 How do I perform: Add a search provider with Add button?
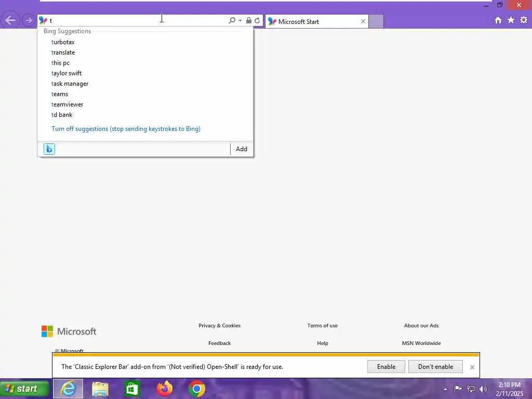[x=242, y=149]
